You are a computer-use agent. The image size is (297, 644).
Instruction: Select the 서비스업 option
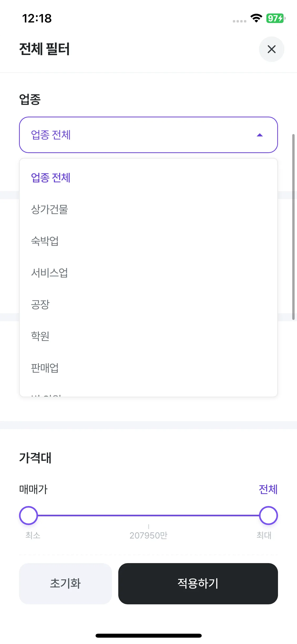pyautogui.click(x=50, y=273)
